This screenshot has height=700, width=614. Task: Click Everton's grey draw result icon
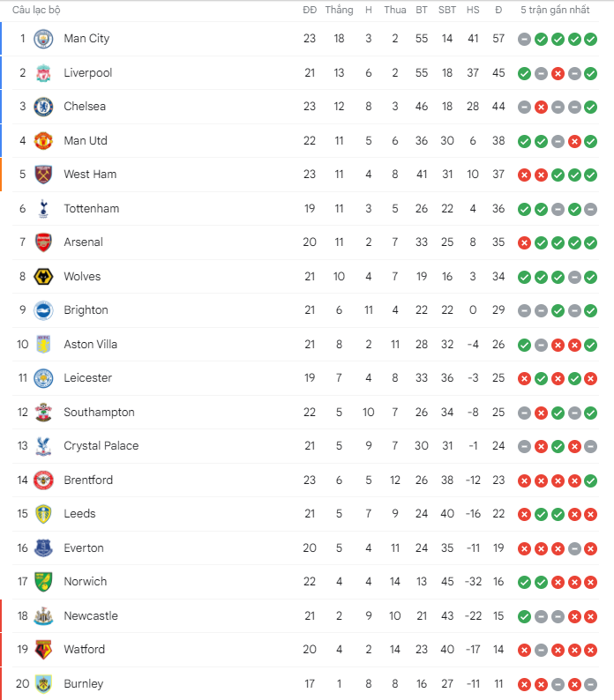point(574,548)
